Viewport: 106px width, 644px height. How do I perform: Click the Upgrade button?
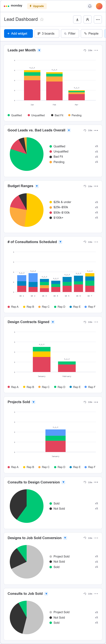(x=37, y=6)
